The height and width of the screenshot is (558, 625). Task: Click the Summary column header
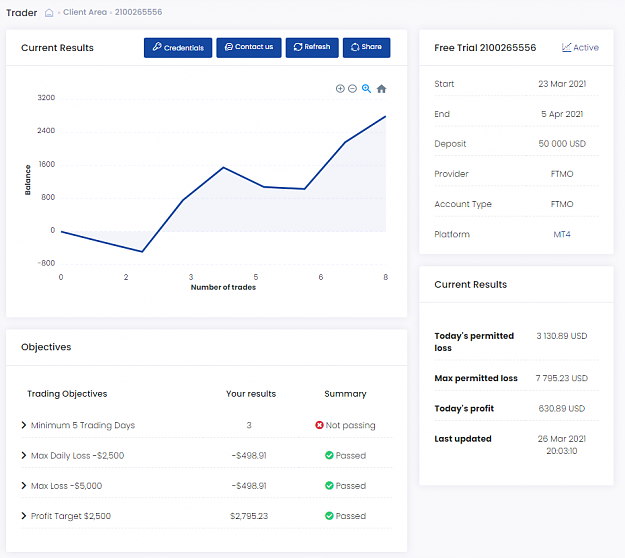click(345, 394)
